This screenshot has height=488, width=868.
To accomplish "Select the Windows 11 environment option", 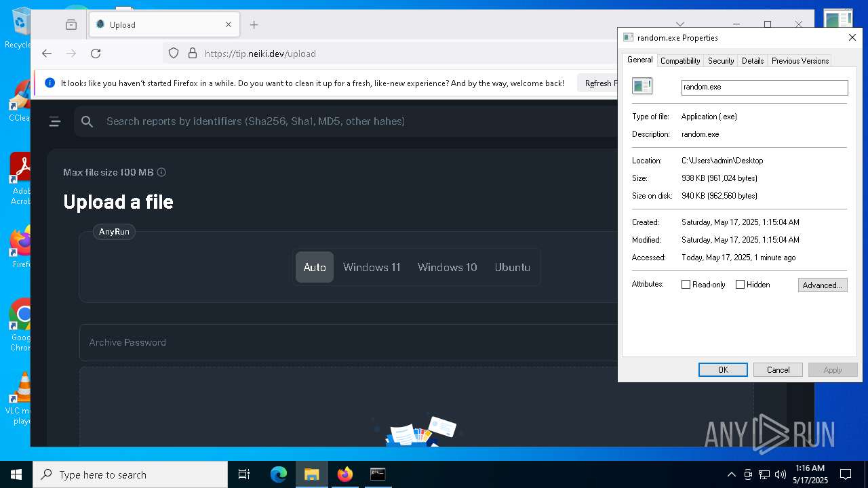I will click(372, 267).
